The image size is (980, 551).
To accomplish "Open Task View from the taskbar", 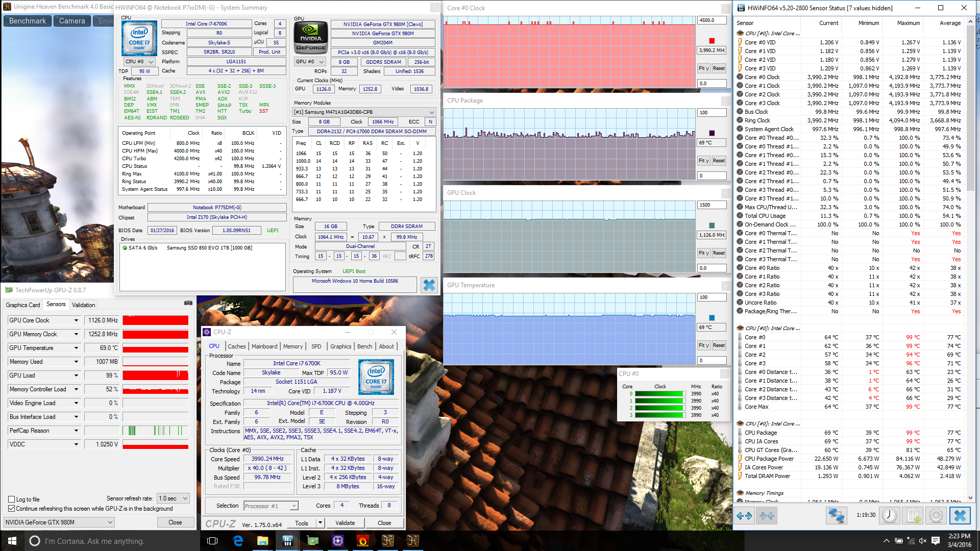I will click(213, 541).
